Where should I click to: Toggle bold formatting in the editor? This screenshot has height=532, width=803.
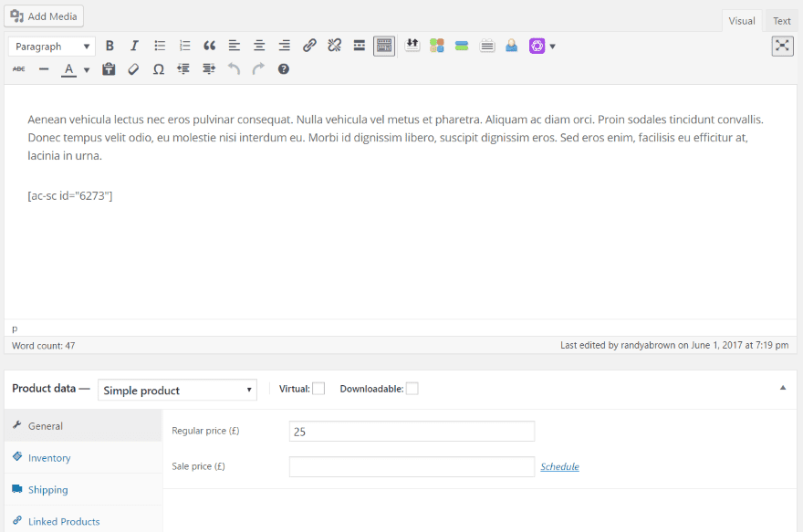click(x=109, y=46)
